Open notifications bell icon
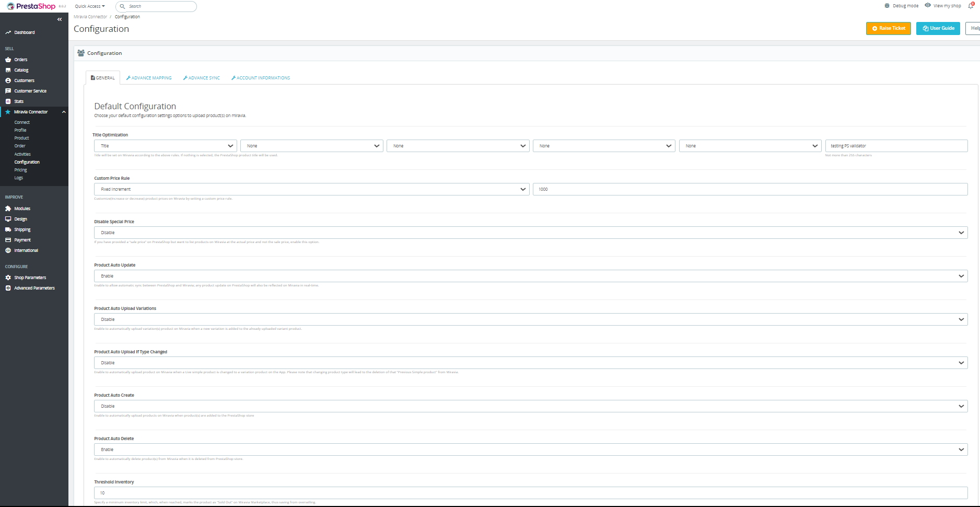 point(971,6)
